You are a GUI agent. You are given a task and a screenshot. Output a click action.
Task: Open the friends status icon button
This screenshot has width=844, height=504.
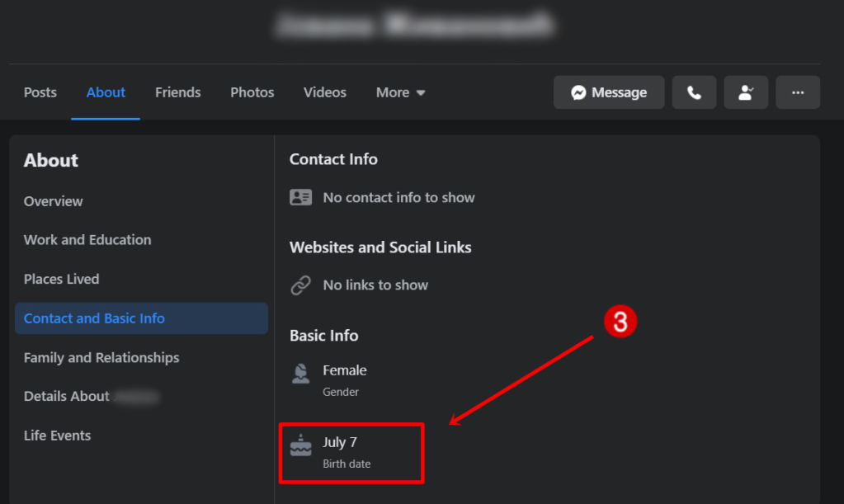tap(746, 92)
